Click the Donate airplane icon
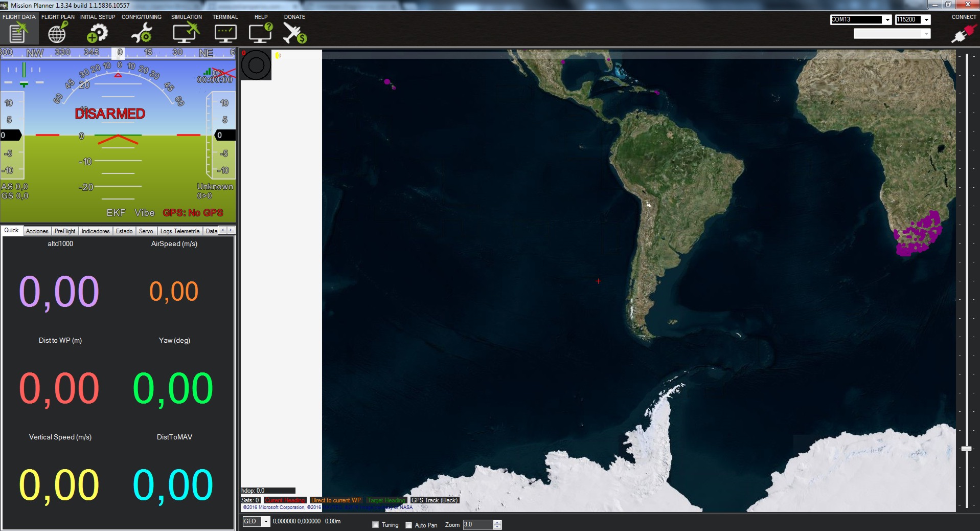This screenshot has width=980, height=531. click(x=294, y=33)
